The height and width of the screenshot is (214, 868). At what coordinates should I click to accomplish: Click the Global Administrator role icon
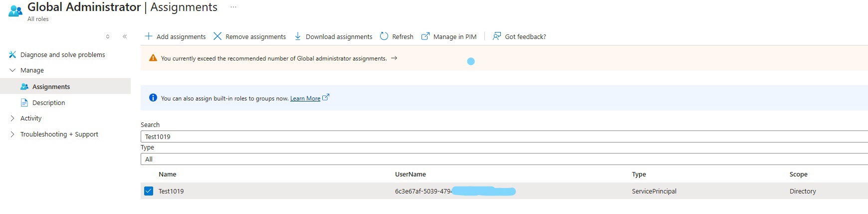point(15,11)
